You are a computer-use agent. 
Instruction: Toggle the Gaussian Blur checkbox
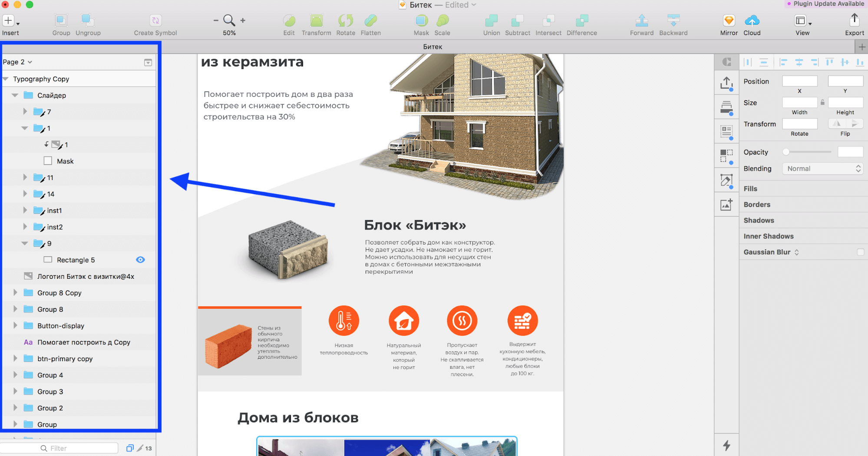860,252
